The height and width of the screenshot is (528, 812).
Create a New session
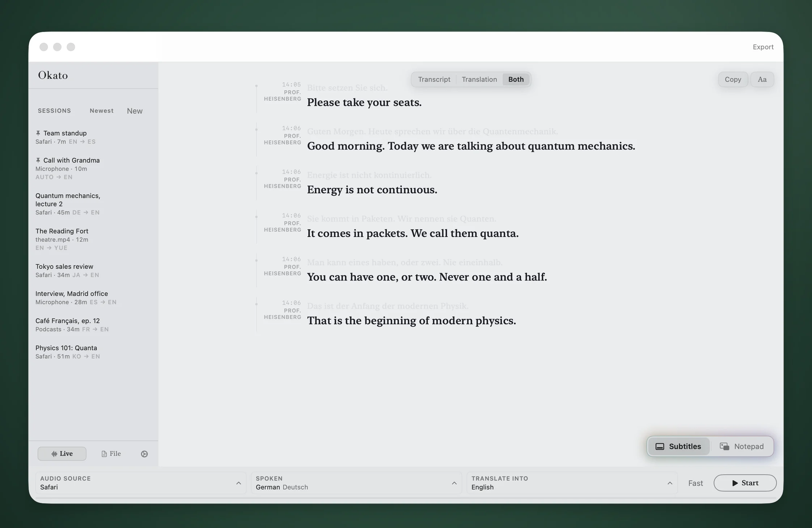point(135,111)
